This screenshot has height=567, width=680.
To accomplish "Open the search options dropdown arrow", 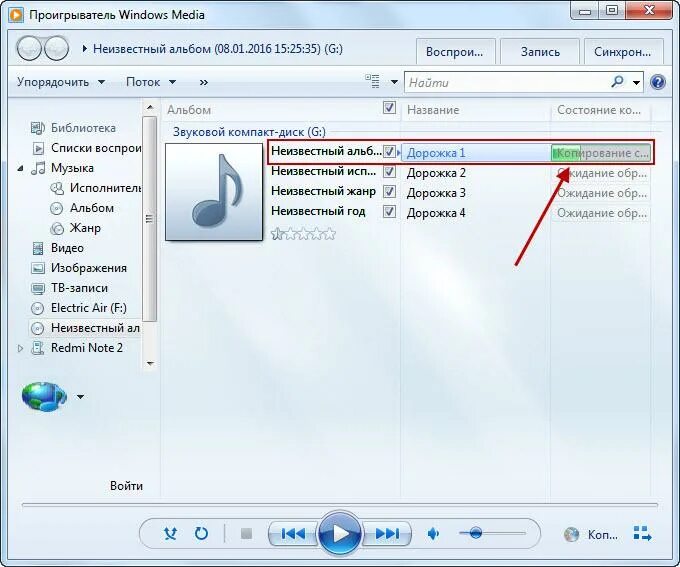I will [x=636, y=82].
